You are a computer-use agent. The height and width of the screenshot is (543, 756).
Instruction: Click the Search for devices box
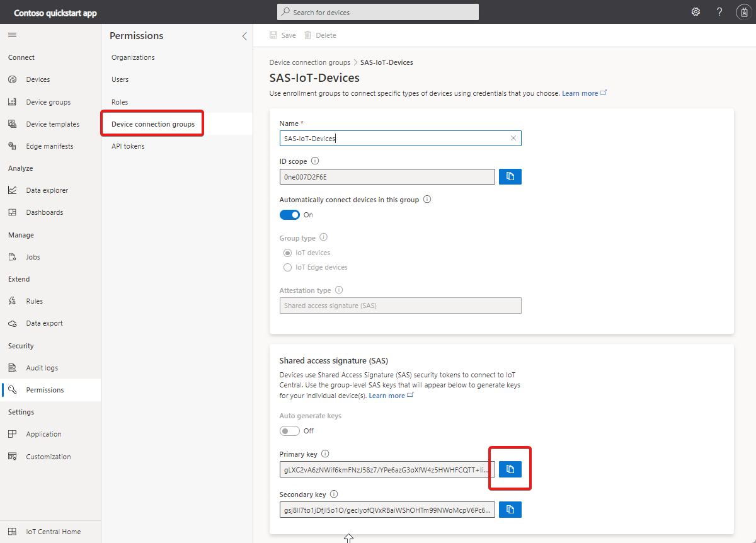click(x=378, y=12)
